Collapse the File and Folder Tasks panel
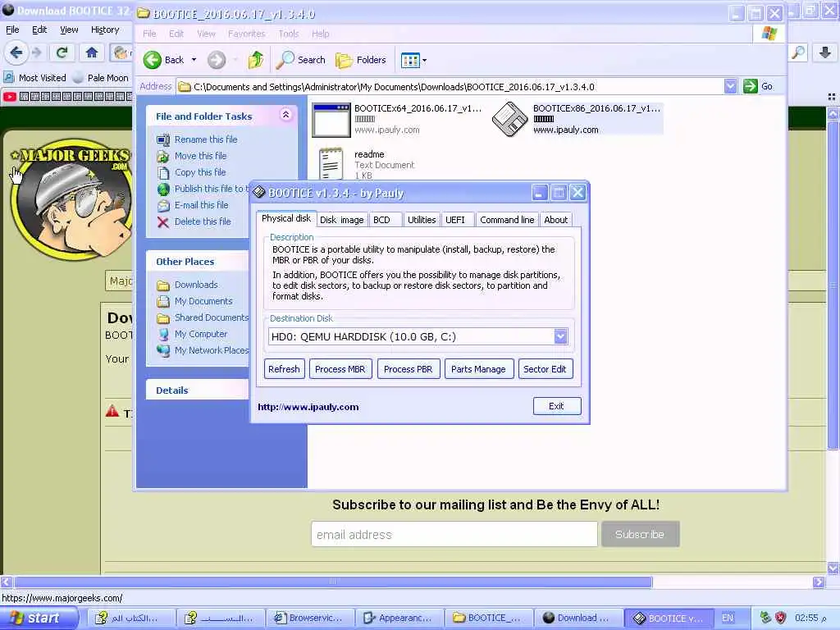 pyautogui.click(x=286, y=115)
